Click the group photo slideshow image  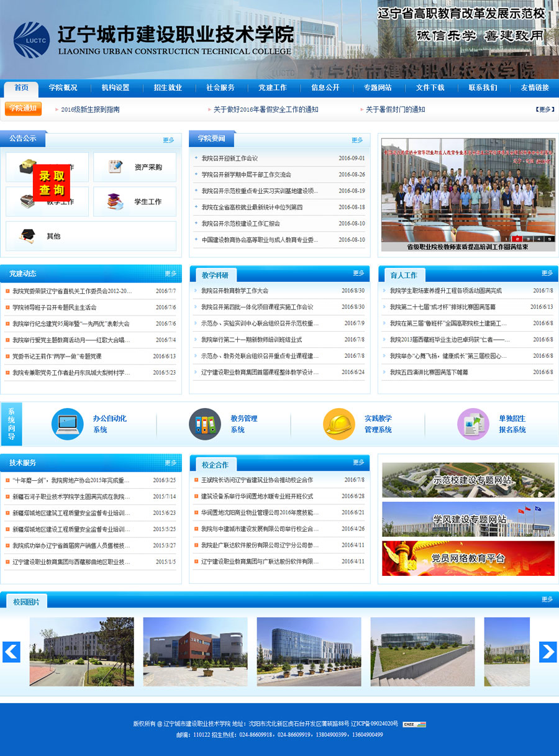click(x=468, y=190)
